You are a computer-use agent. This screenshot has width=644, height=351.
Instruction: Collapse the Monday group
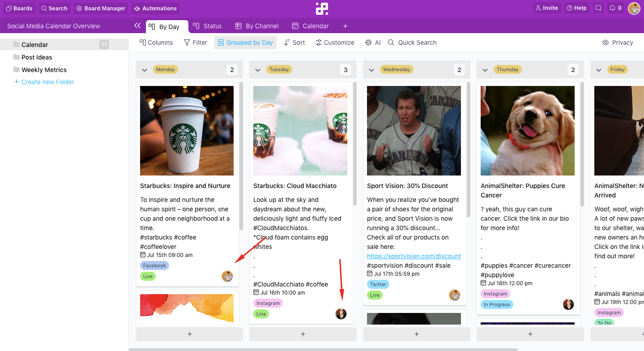144,70
